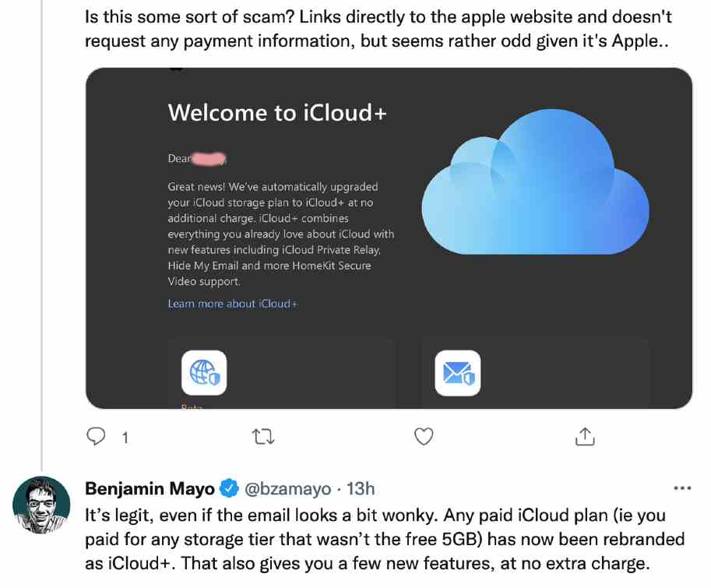Click the Private Relay globe icon
This screenshot has height=588, width=711.
pos(204,372)
